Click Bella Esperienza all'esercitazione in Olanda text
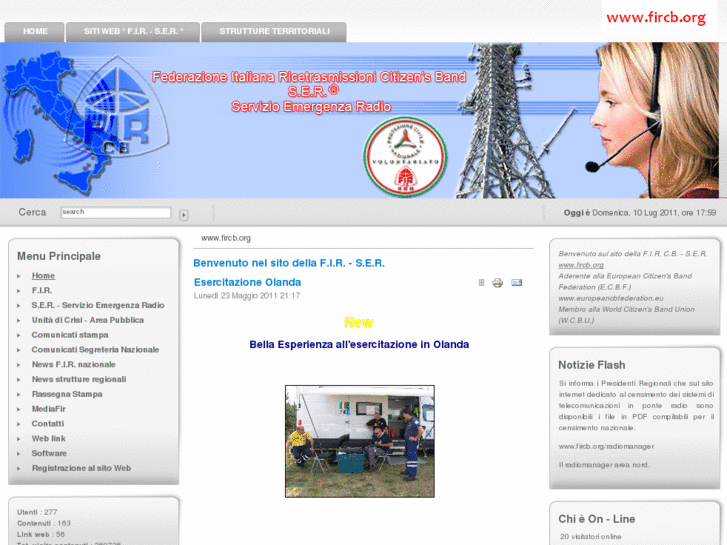The width and height of the screenshot is (727, 545). tap(359, 345)
